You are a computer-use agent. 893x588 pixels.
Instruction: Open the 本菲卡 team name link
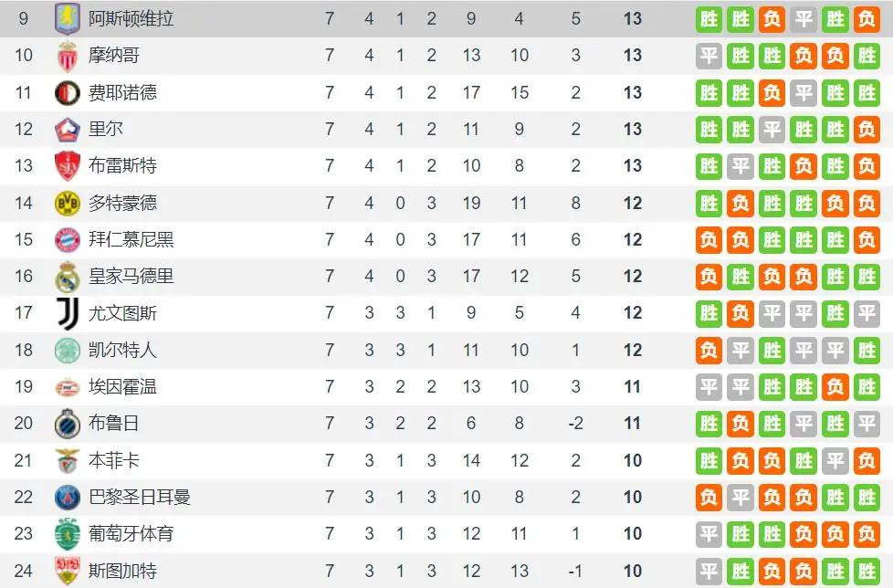tap(114, 460)
